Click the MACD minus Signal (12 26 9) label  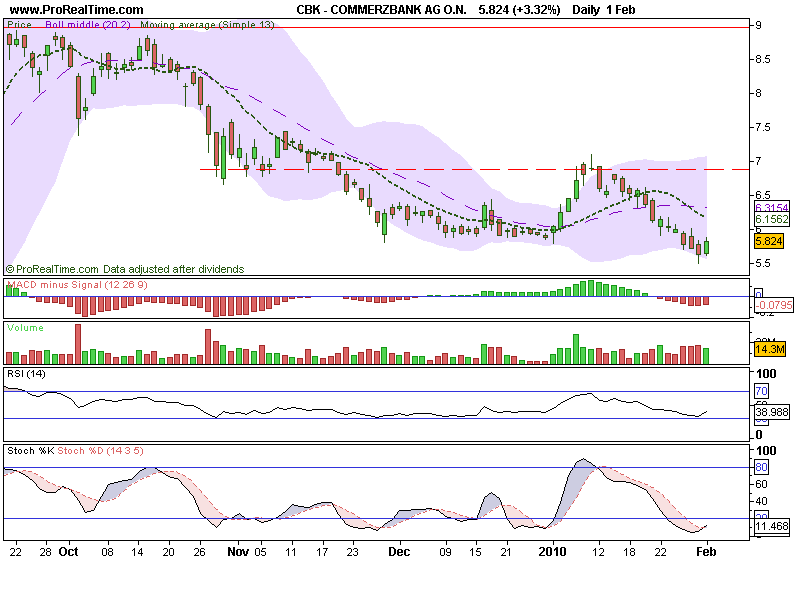(x=77, y=285)
